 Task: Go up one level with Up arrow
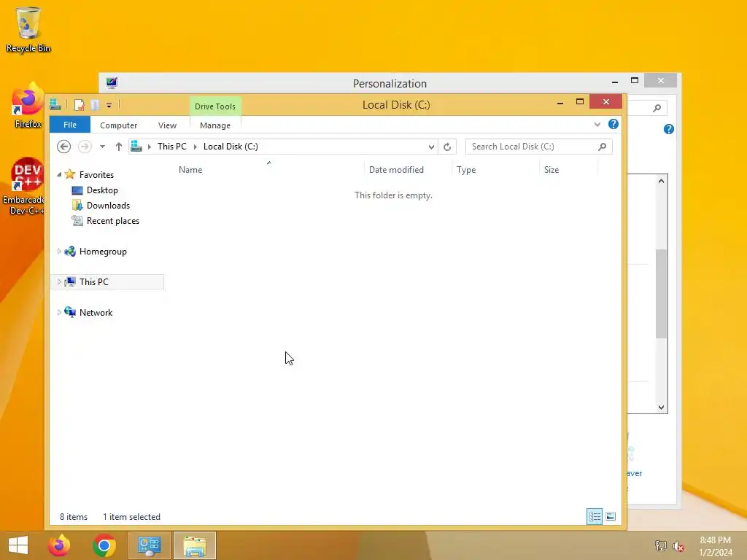tap(119, 147)
